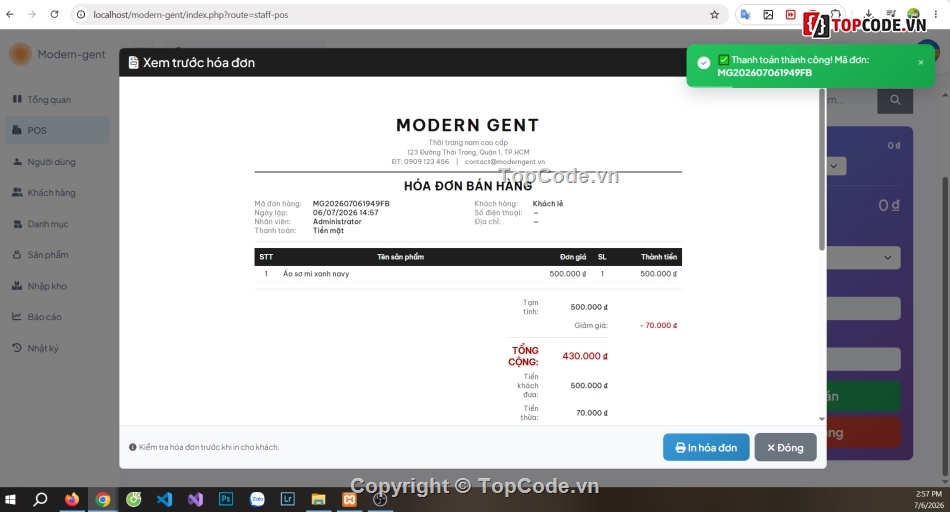Viewport: 950px width, 512px height.
Task: Click the first input field in cart panel
Action: [x=863, y=308]
